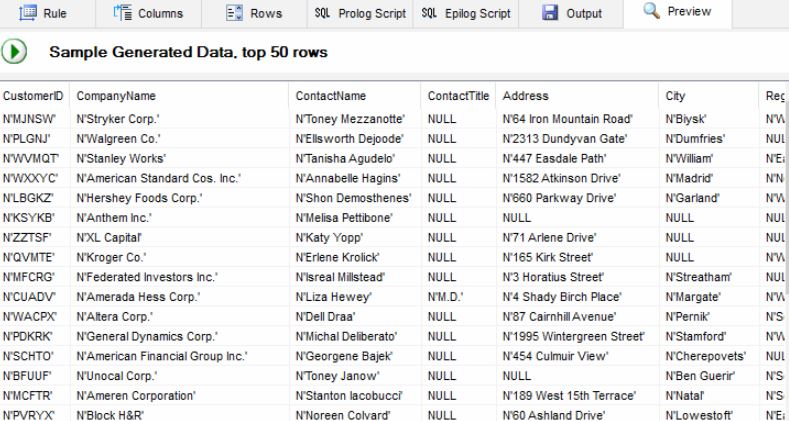
Task: Click the CustomerID column header
Action: pyautogui.click(x=33, y=96)
